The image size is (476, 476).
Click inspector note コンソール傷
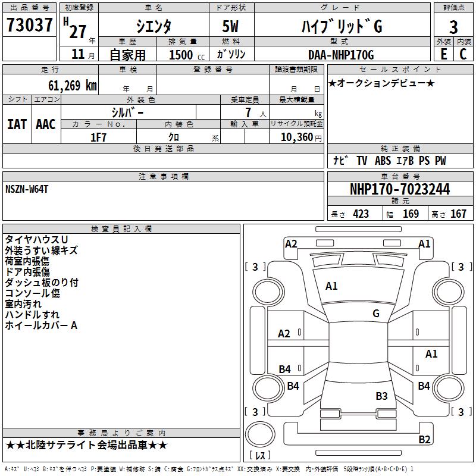point(32,293)
